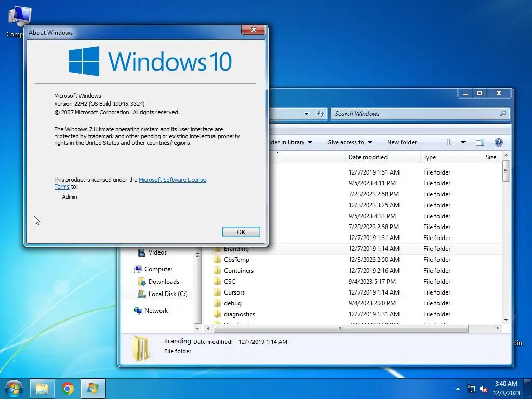Show hidden system tray icons

pos(458,389)
